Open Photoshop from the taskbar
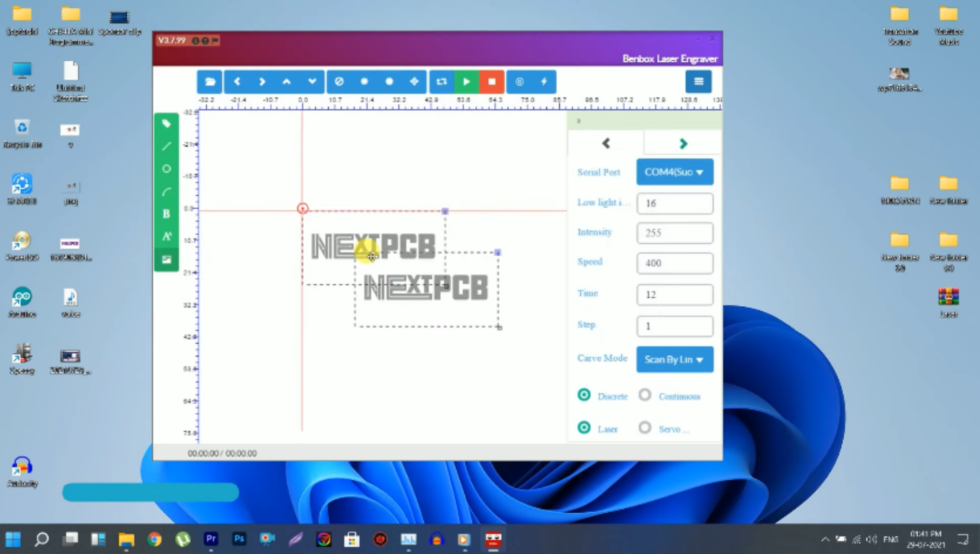This screenshot has width=980, height=554. point(239,539)
